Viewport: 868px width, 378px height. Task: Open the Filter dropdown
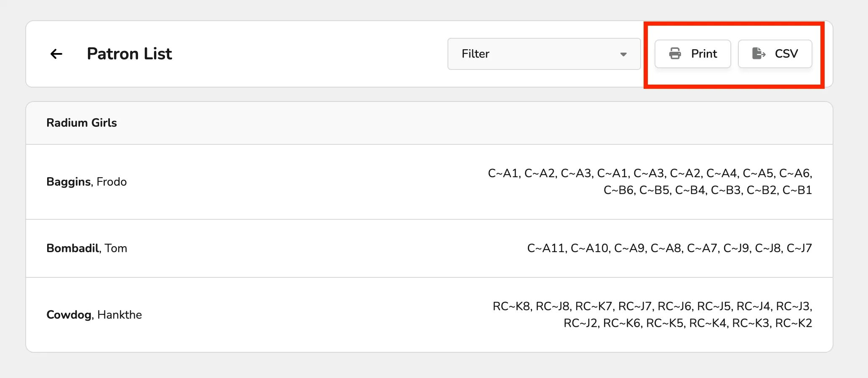coord(544,54)
